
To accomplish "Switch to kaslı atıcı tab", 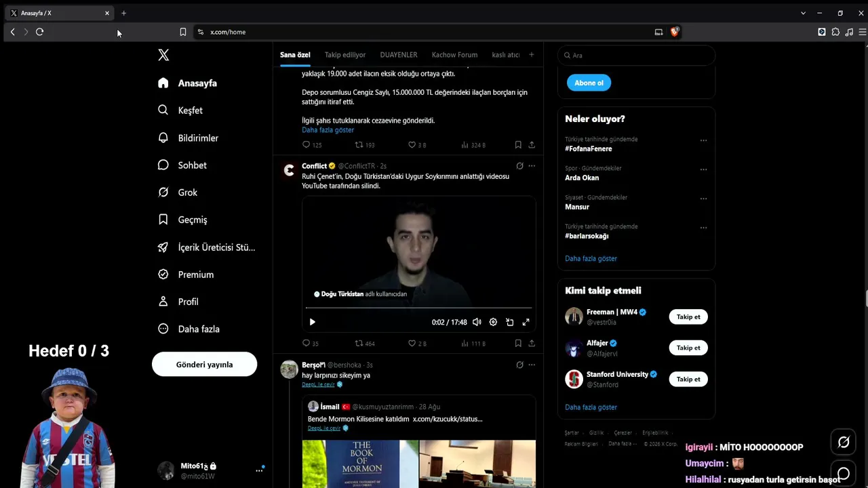I will pos(506,55).
